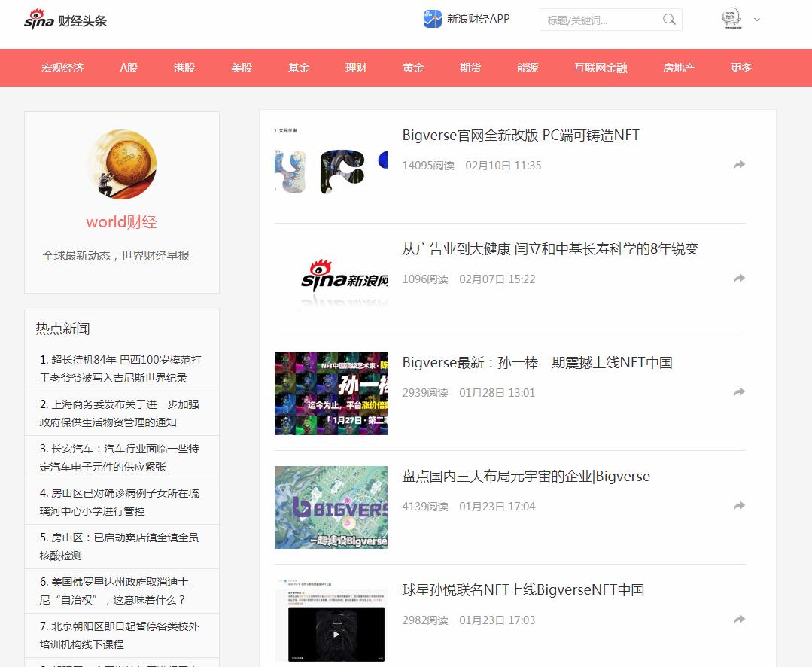Click the 4139阅读 read count
The image size is (812, 667).
click(x=425, y=507)
